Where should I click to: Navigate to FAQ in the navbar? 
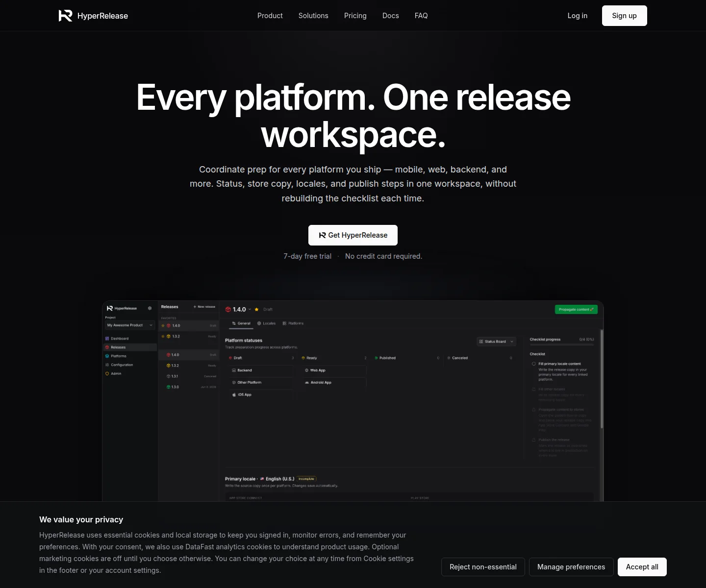pos(421,16)
